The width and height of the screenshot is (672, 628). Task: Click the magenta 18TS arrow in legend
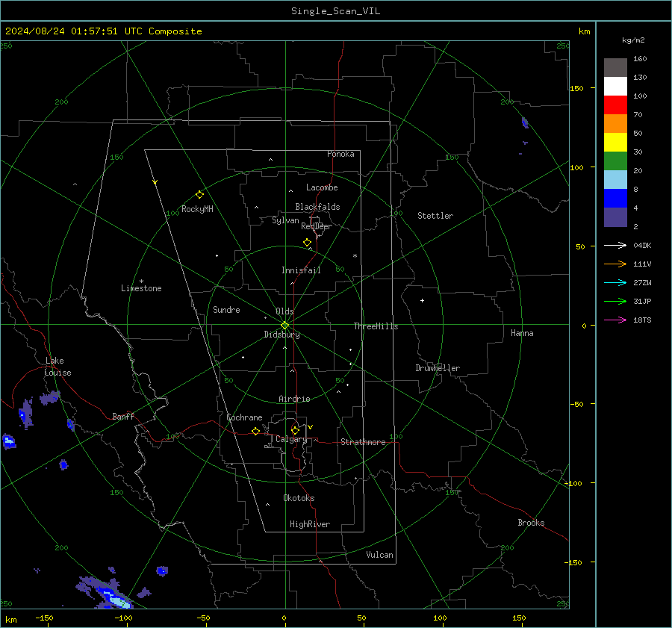coord(615,320)
